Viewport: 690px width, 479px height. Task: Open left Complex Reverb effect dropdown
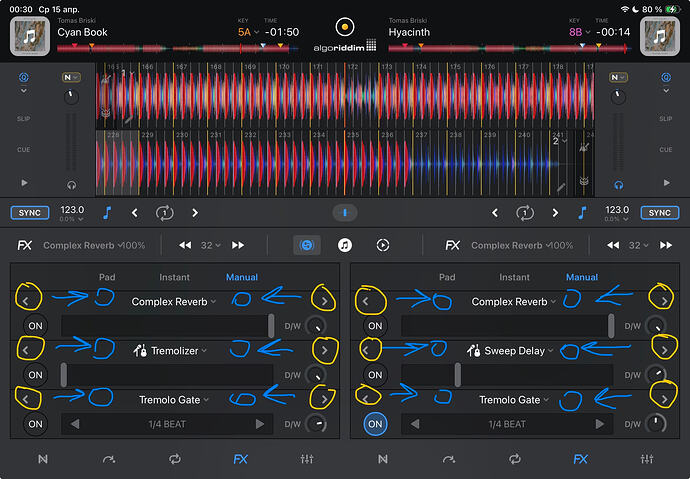coord(174,302)
